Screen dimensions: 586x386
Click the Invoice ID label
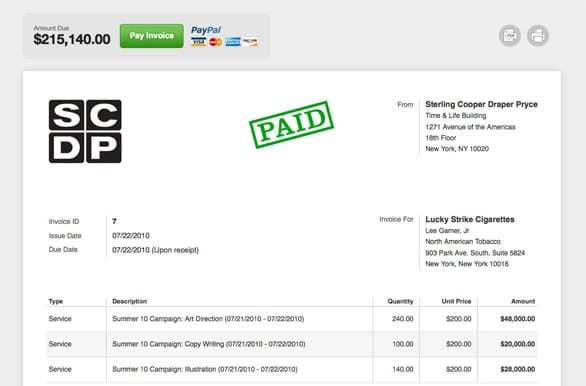[64, 221]
